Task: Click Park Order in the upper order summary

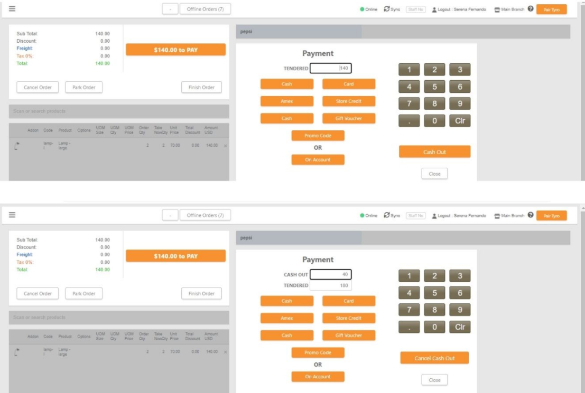Action: pyautogui.click(x=84, y=87)
